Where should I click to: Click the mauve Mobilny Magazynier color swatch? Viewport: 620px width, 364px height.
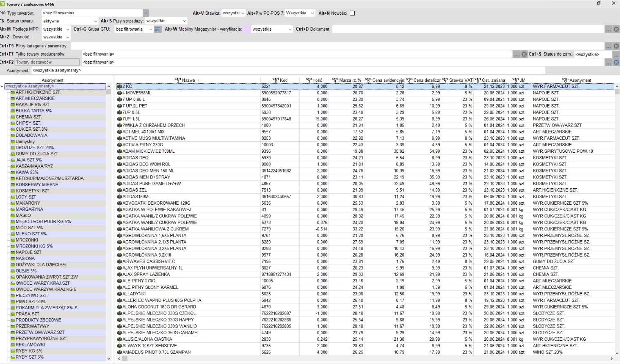246,29
